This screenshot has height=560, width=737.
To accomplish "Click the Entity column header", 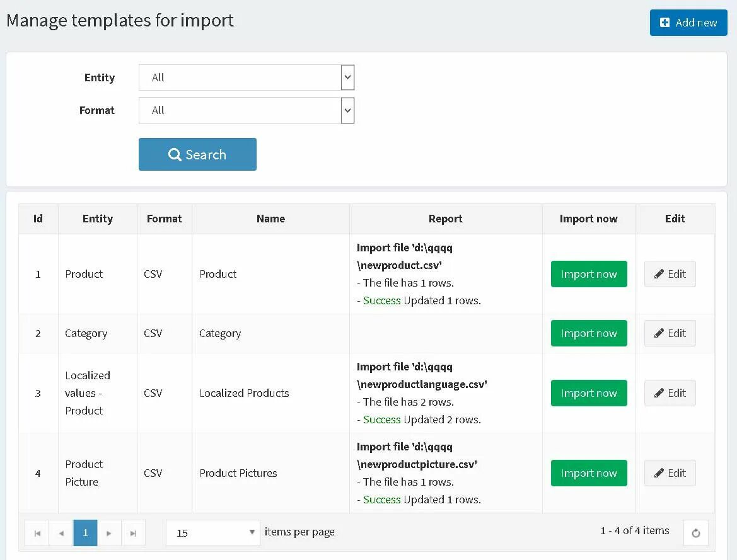I will [98, 219].
